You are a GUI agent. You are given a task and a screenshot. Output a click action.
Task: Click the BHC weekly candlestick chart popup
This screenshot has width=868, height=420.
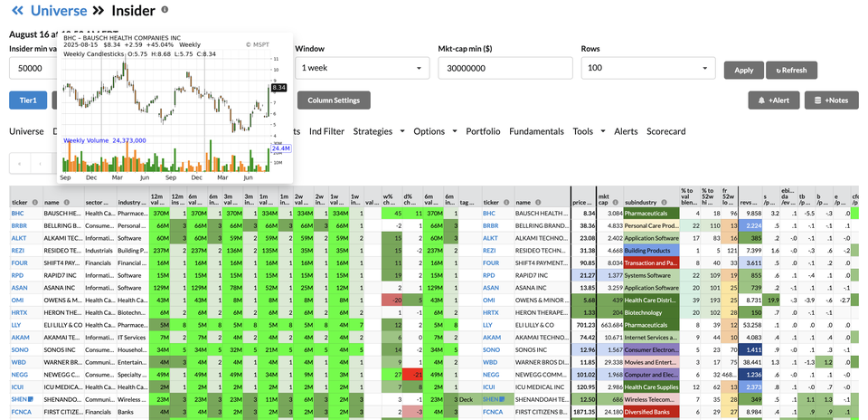(175, 108)
